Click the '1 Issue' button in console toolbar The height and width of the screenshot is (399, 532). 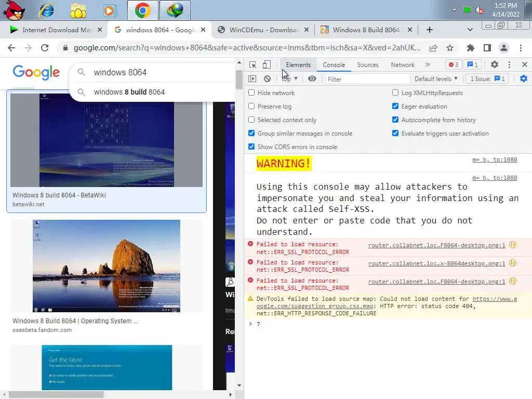(487, 79)
